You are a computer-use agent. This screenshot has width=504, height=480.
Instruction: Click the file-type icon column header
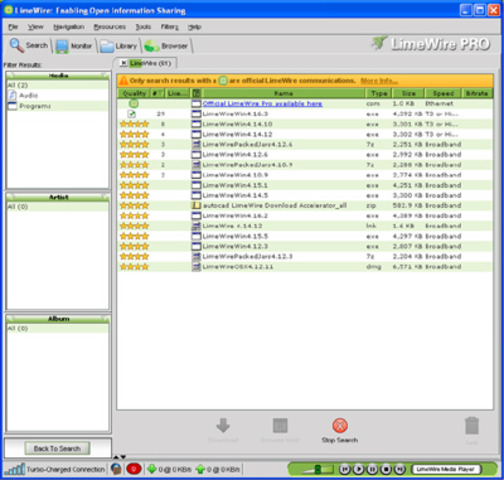(x=196, y=93)
